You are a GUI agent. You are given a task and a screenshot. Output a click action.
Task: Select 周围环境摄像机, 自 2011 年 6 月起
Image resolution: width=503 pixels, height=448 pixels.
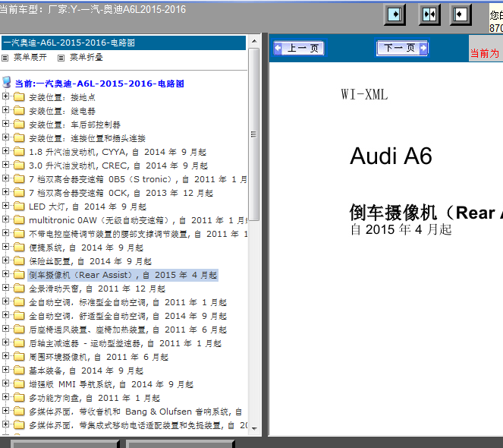point(99,357)
